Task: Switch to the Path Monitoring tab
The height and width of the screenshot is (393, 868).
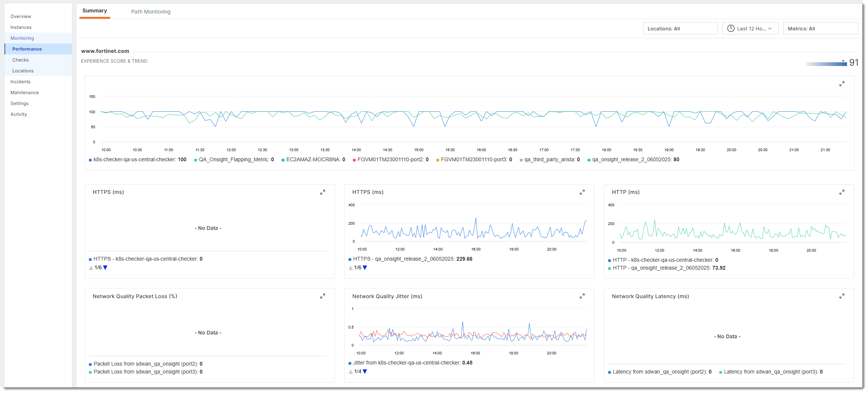Action: pyautogui.click(x=151, y=12)
